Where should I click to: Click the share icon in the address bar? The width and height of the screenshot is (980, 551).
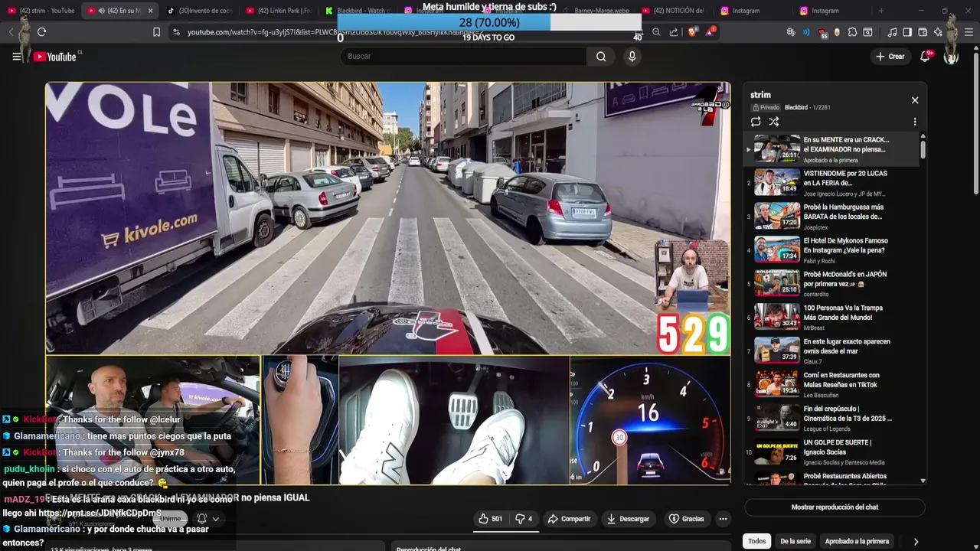[x=674, y=32]
